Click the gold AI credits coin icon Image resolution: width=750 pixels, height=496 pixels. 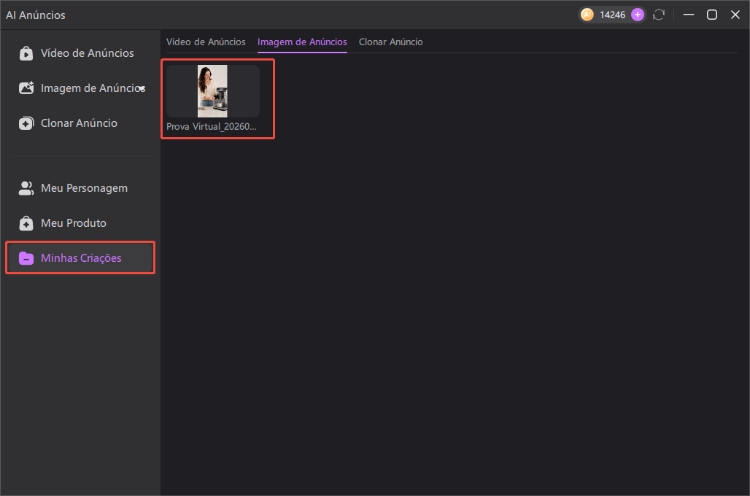(x=587, y=15)
